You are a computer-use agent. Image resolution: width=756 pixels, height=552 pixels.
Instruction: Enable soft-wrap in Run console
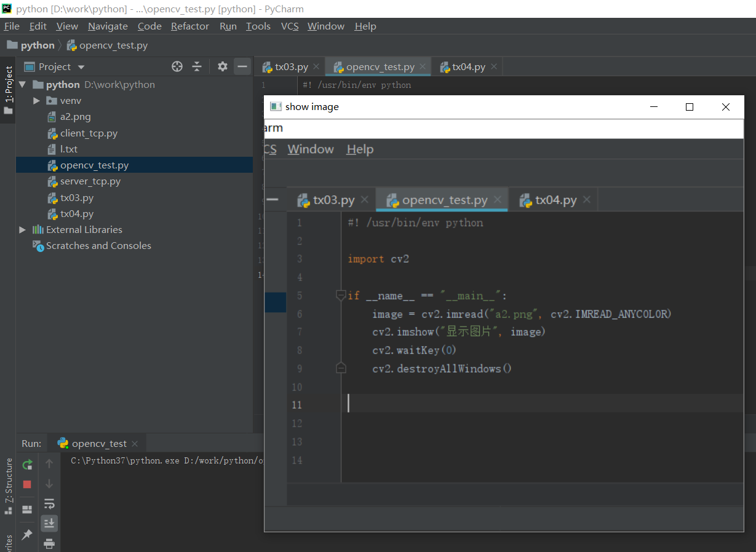click(x=49, y=503)
